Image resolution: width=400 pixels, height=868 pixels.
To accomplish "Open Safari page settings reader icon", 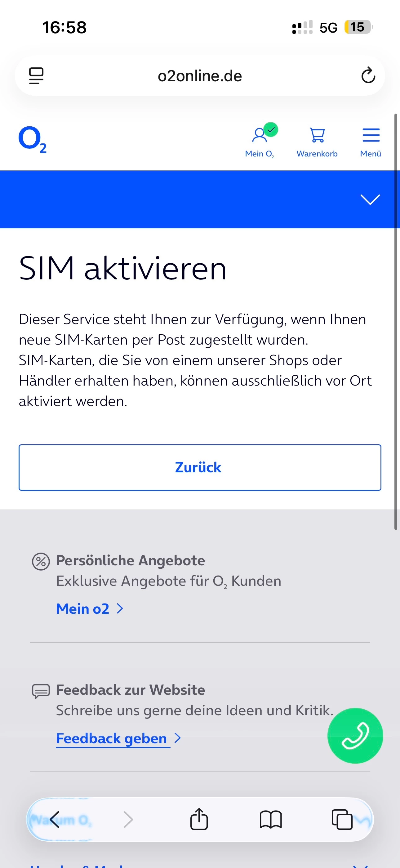I will tap(36, 75).
